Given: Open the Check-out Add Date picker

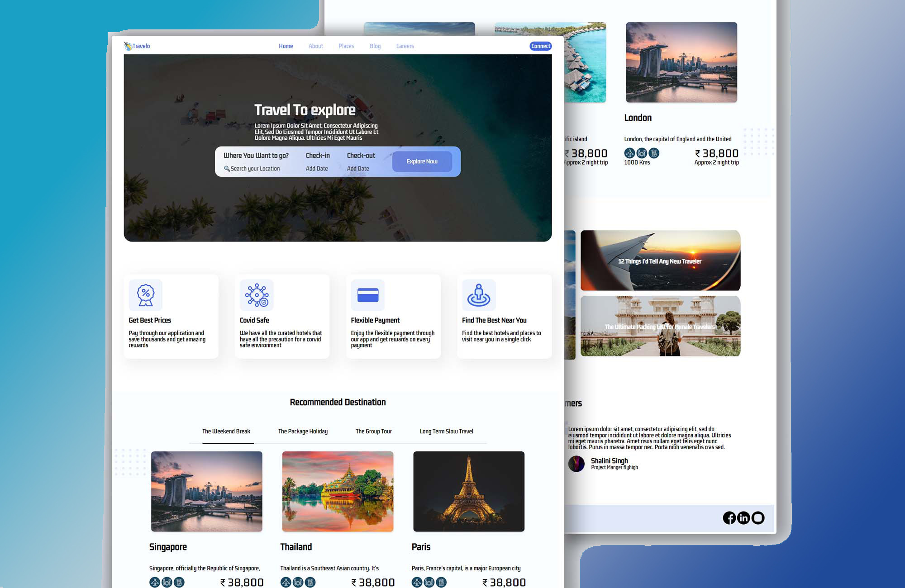Looking at the screenshot, I should click(x=358, y=169).
